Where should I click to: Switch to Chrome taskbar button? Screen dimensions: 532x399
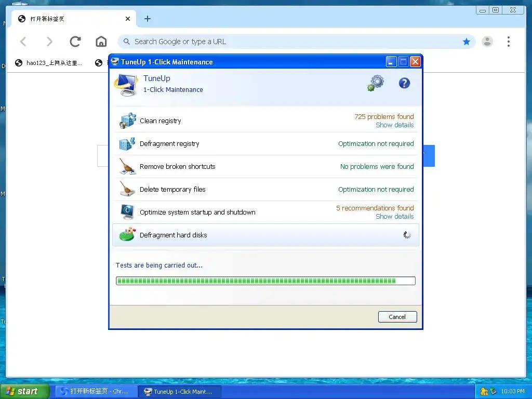(96, 391)
